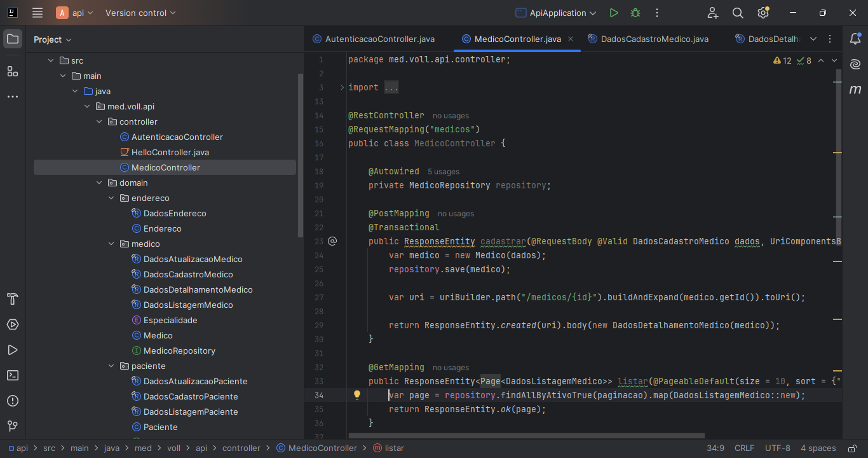Open the Version control dropdown menu

[x=140, y=13]
